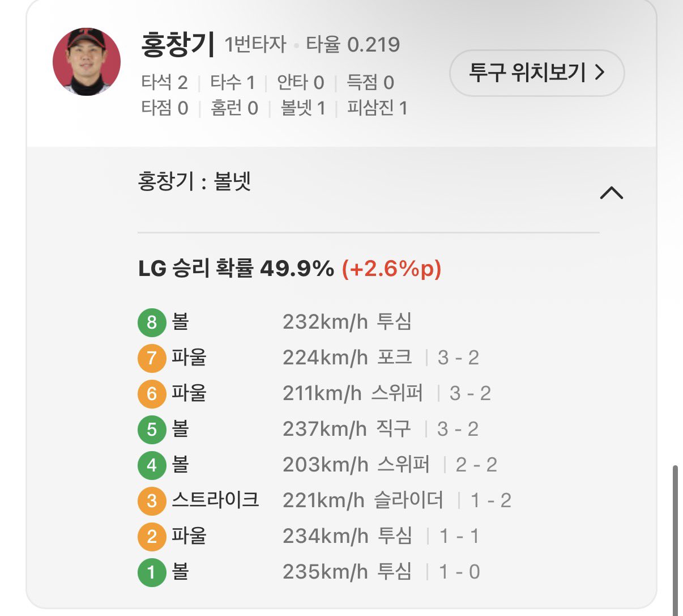Click the 홍창기 : 볼넷 result header

click(x=194, y=182)
